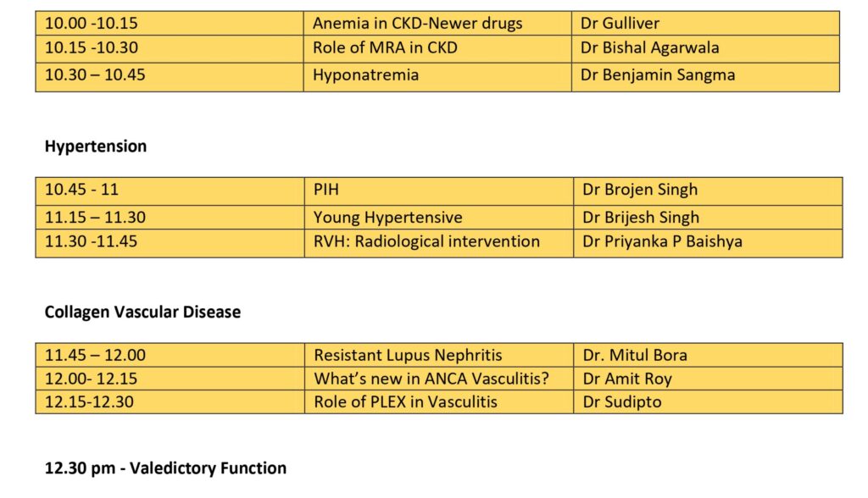The height and width of the screenshot is (498, 868).
Task: Click 'RVH: Radiological intervention' topic cell
Action: (426, 241)
